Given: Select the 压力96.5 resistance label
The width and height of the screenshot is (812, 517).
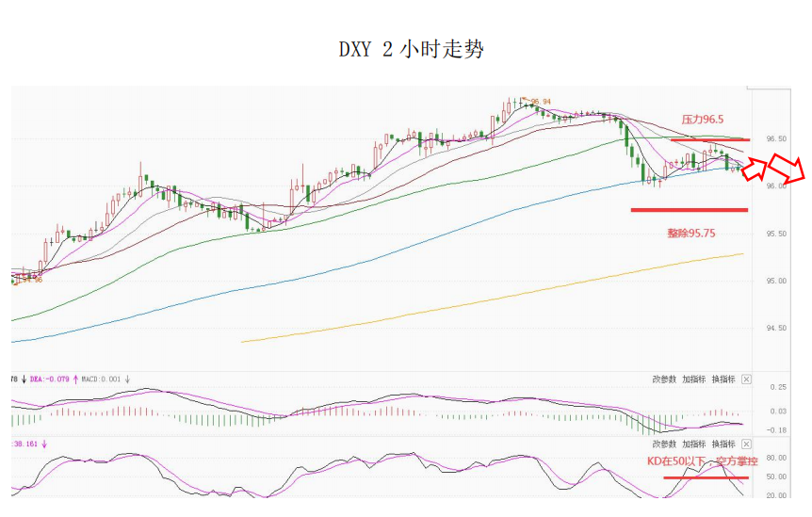Looking at the screenshot, I should 703,120.
